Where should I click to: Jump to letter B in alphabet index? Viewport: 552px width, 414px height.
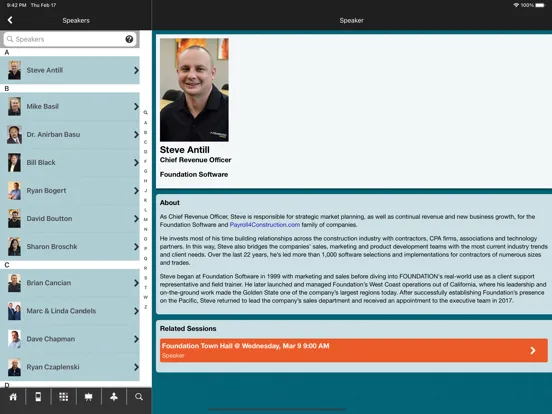click(x=145, y=132)
